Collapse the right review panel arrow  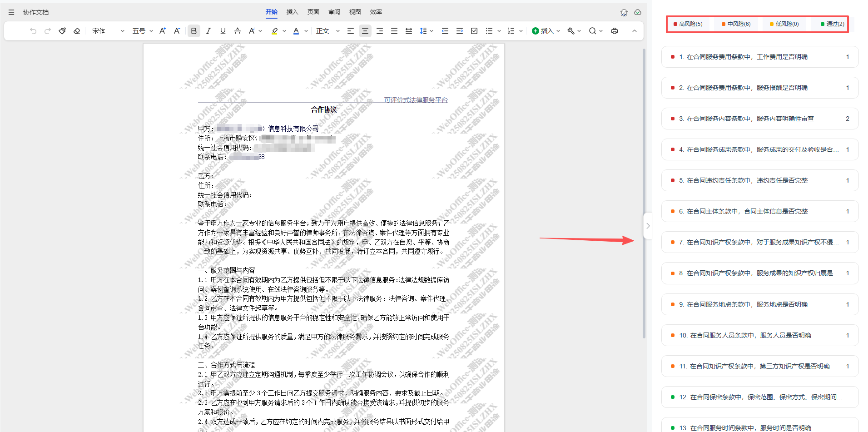click(648, 226)
